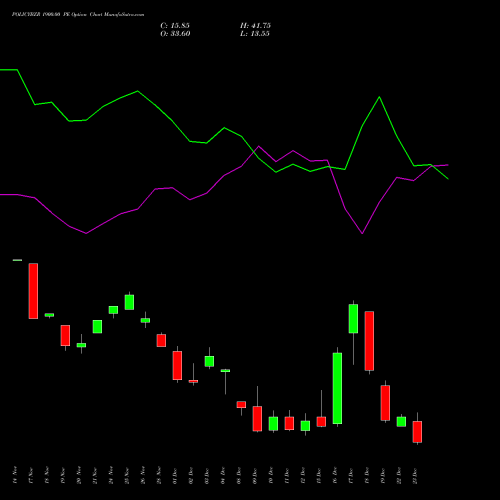Click the chart title text at top left
The width and height of the screenshot is (500, 500).
click(x=78, y=15)
